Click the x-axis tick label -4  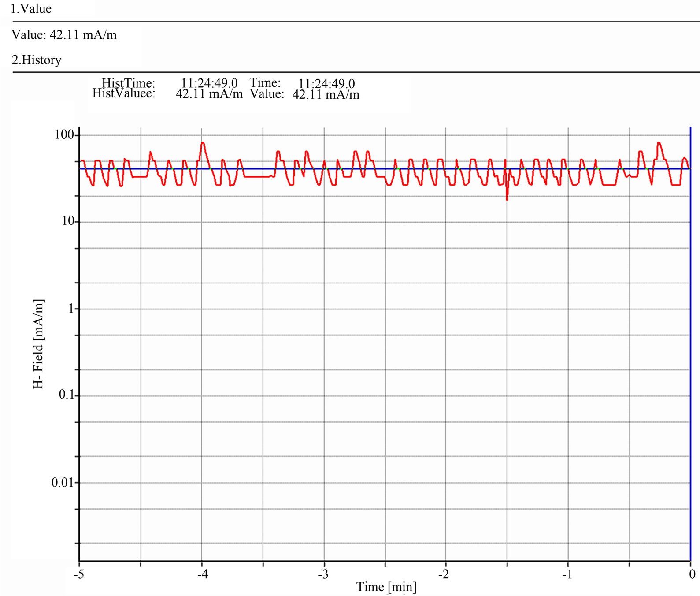pyautogui.click(x=202, y=574)
